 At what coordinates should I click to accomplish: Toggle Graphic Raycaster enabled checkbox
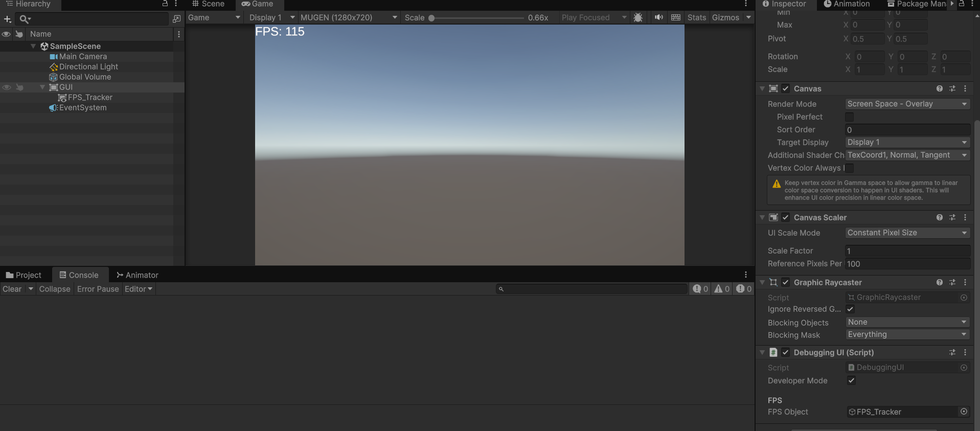click(786, 282)
